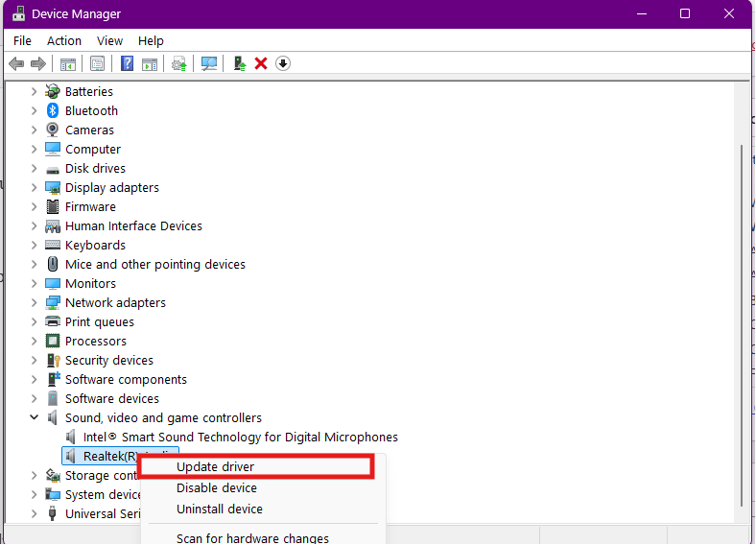Click the Batteries category icon

point(53,92)
